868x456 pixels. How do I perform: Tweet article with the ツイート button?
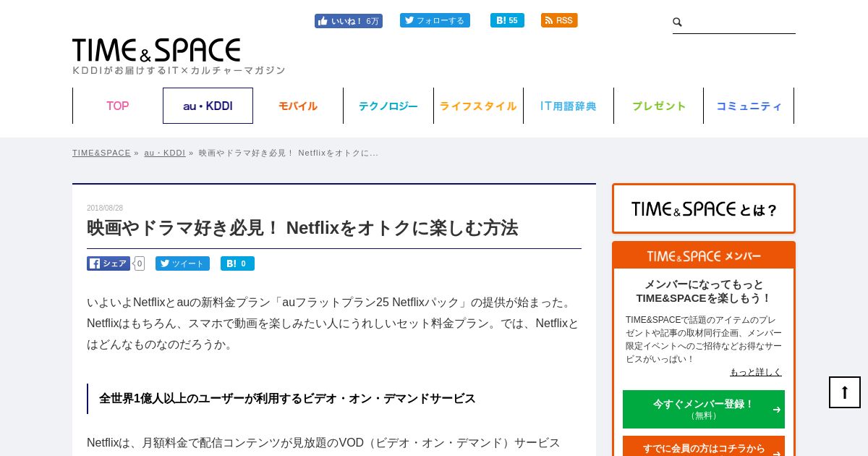point(182,263)
